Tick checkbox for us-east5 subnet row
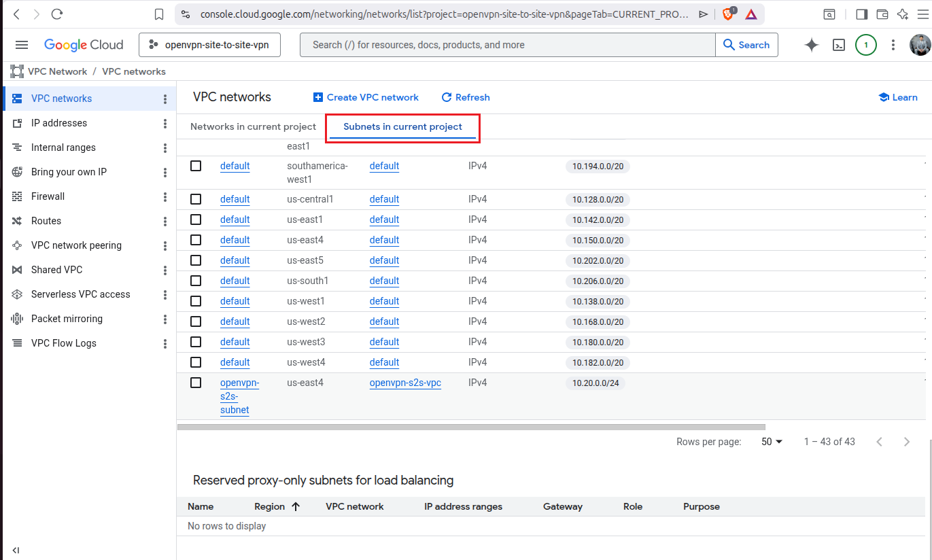This screenshot has width=932, height=560. click(196, 260)
